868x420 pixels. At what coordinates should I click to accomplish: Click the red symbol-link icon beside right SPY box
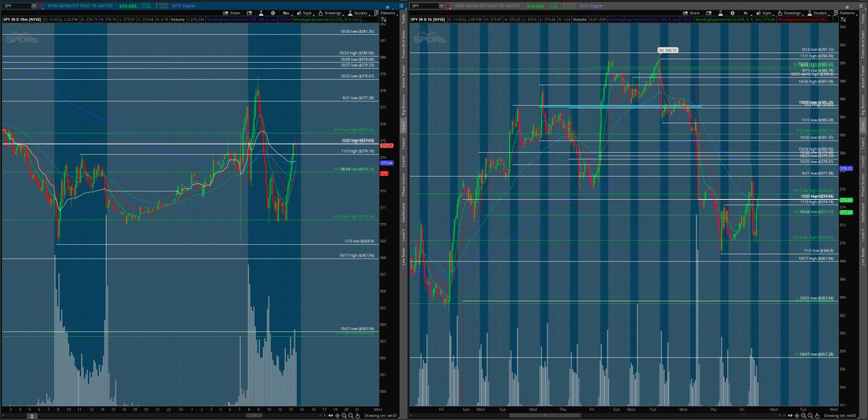[448, 6]
